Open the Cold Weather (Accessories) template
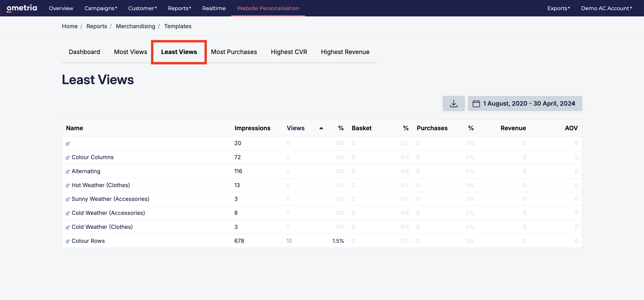The image size is (644, 300). tap(108, 213)
